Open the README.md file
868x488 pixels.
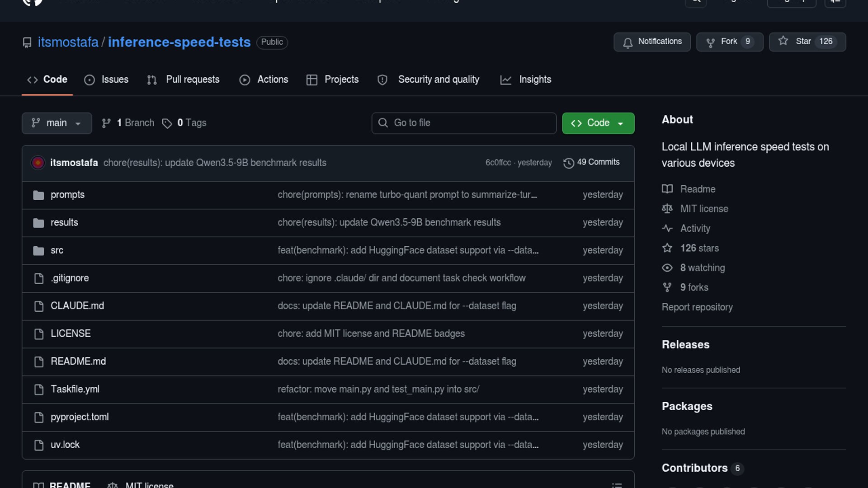(x=78, y=361)
